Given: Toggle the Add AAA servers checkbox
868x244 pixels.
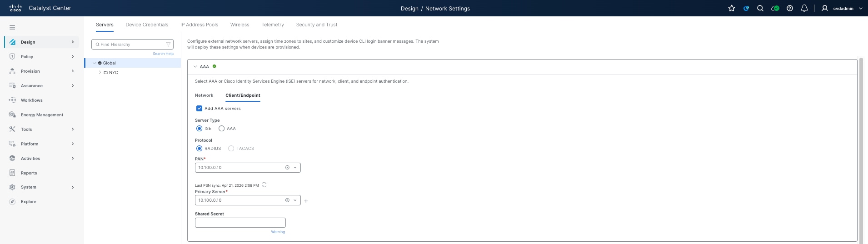Looking at the screenshot, I should coord(199,109).
